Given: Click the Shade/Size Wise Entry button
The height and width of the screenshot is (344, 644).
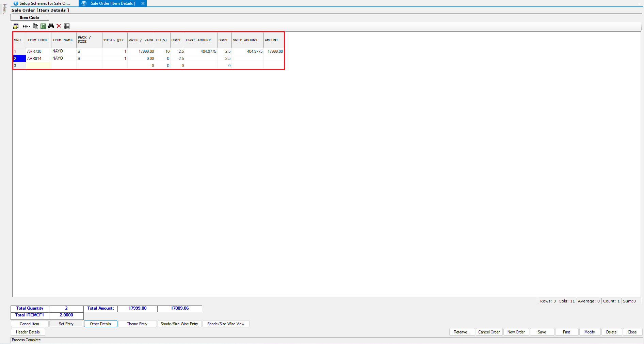Looking at the screenshot, I should pos(179,324).
